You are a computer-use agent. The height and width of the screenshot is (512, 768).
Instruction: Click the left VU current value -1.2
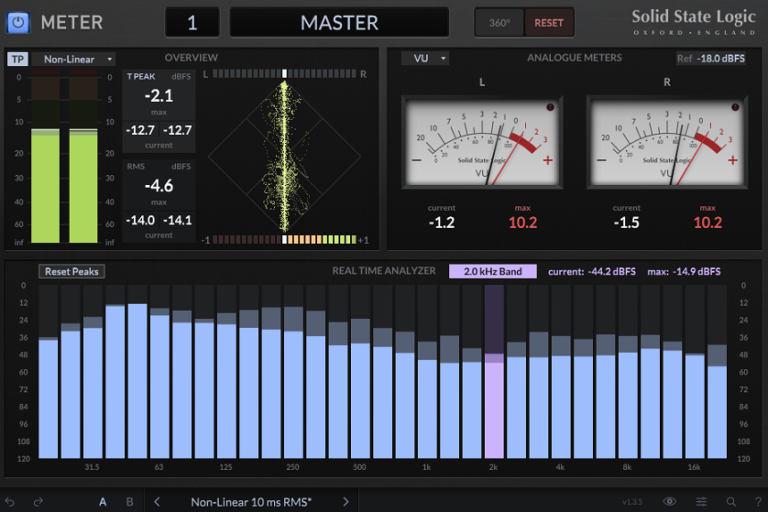pos(441,222)
